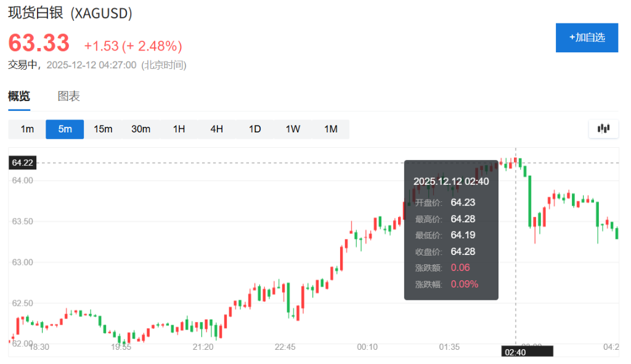
Task: Open the 图表 chart tab
Action: coord(68,96)
